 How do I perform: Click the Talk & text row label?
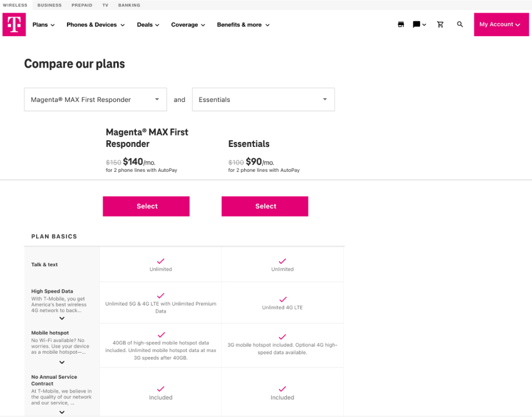coord(44,264)
